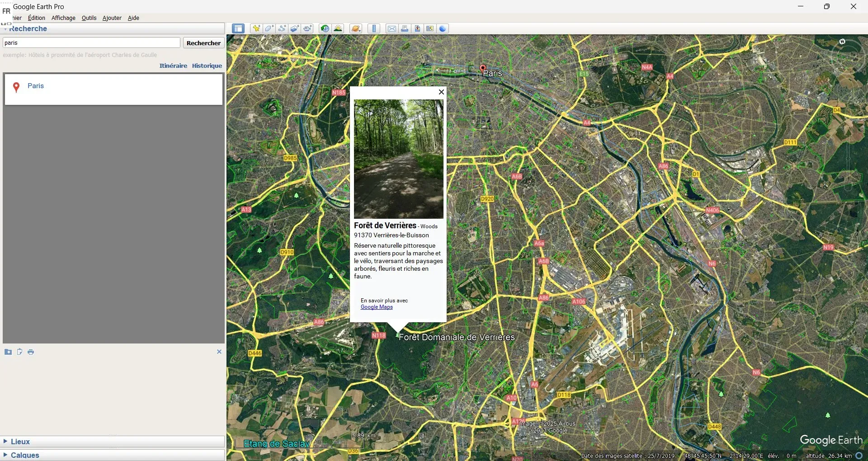Click the View in Google Maps icon
This screenshot has height=461, width=868.
coord(430,29)
